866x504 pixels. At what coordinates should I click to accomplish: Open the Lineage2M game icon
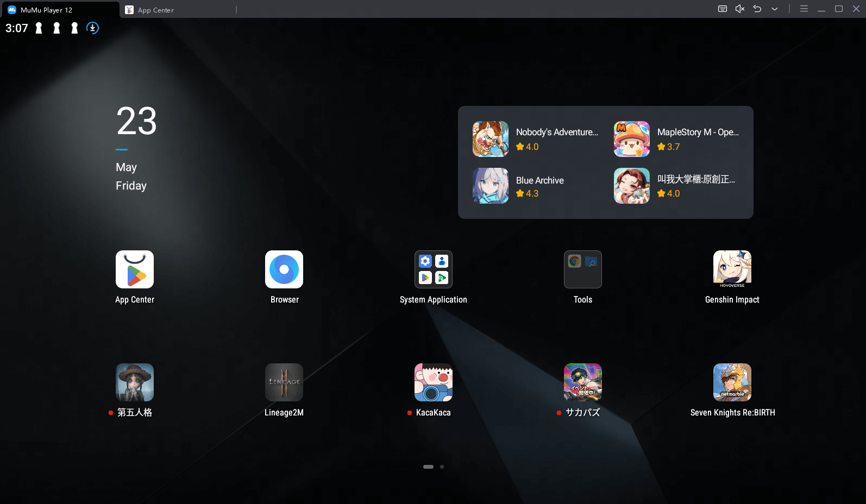click(x=284, y=382)
